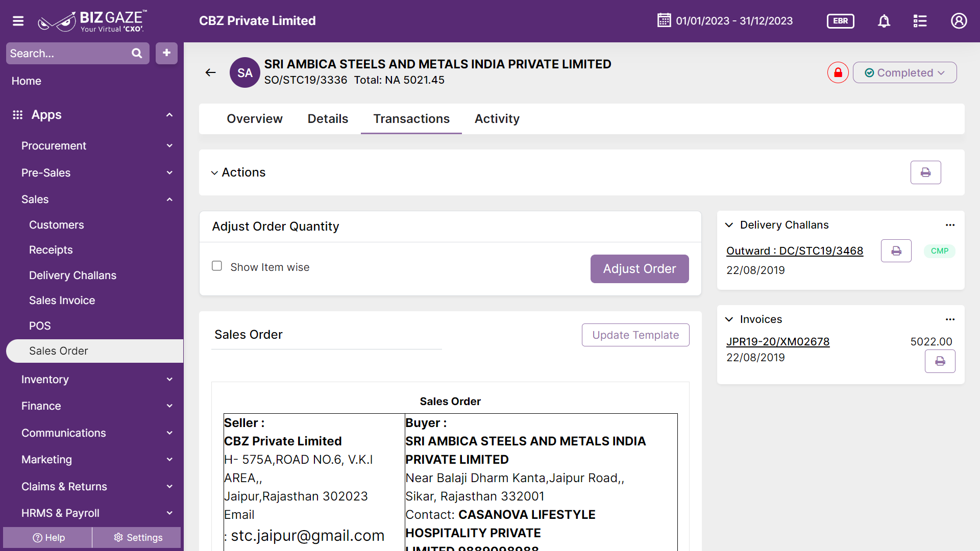980x551 pixels.
Task: Open notifications bell icon
Action: 884,21
